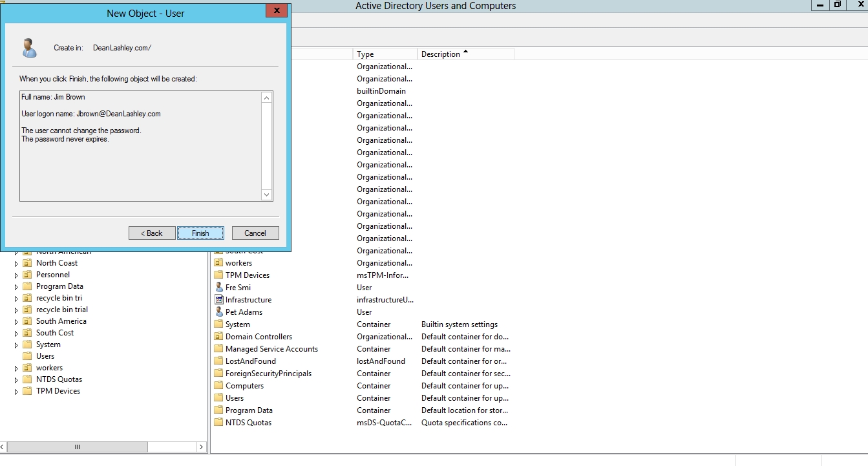This screenshot has height=466, width=868.
Task: Expand the South America tree node
Action: pyautogui.click(x=17, y=322)
